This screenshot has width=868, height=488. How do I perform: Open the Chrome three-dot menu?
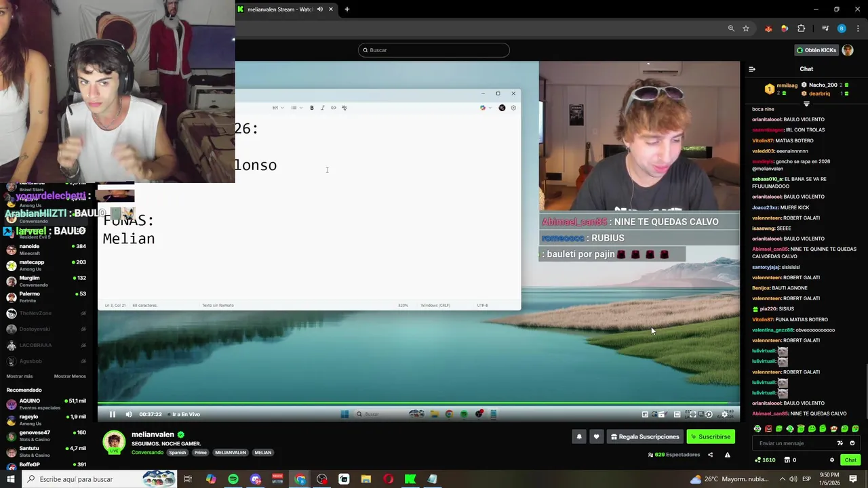coord(858,28)
